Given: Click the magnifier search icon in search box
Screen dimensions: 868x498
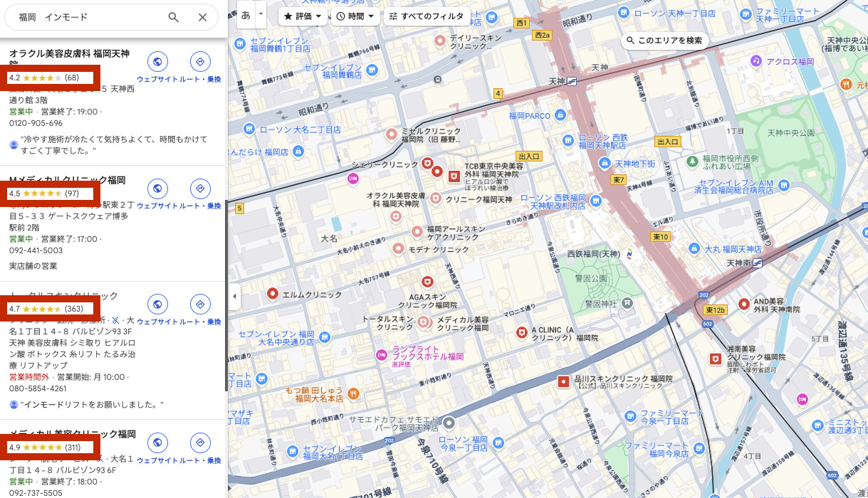Looking at the screenshot, I should pyautogui.click(x=174, y=18).
